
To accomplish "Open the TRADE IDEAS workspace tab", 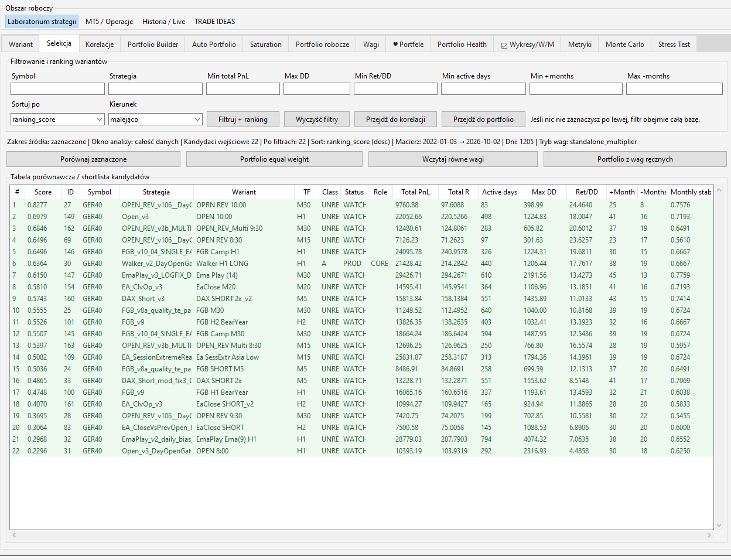I will [215, 22].
